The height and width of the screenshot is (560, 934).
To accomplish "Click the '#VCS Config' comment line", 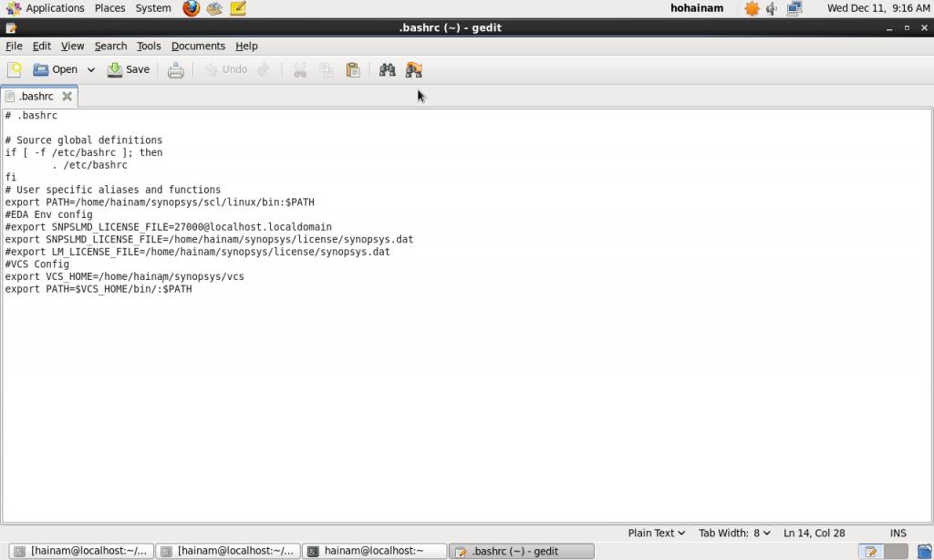I will [36, 264].
